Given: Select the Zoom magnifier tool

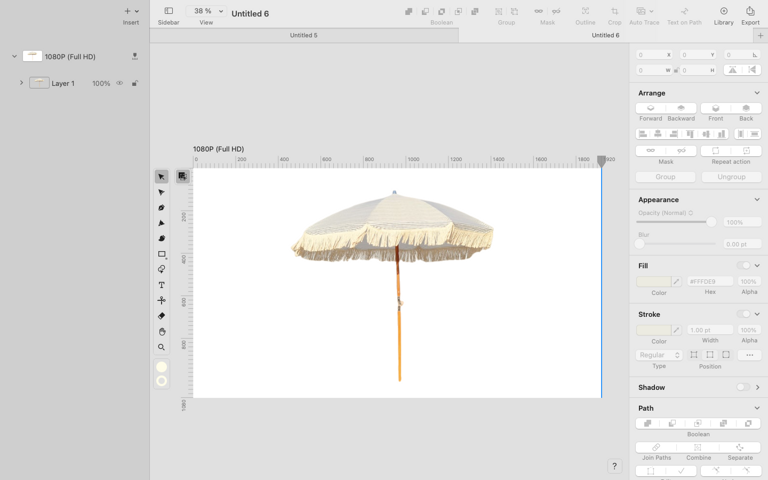Looking at the screenshot, I should 162,347.
